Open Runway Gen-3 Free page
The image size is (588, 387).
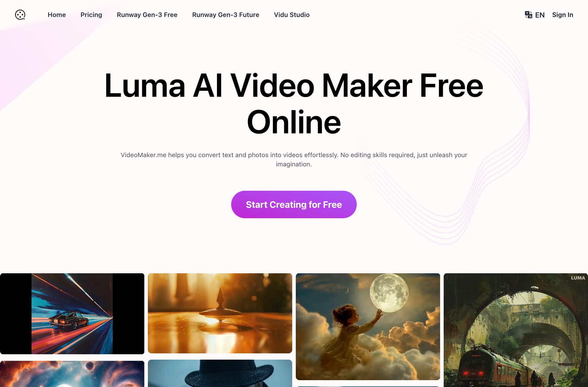pyautogui.click(x=147, y=15)
